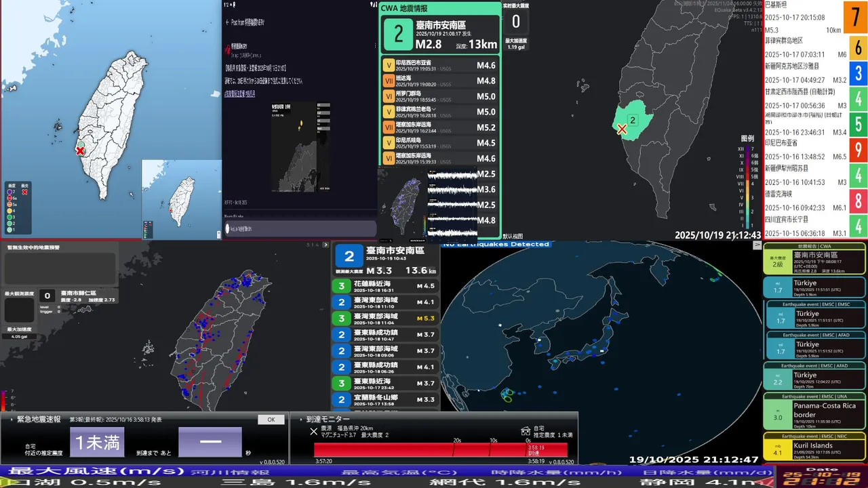Select the V badge for 印尼西巴布亚省 M4.6
This screenshot has height=488, width=868.
[389, 65]
